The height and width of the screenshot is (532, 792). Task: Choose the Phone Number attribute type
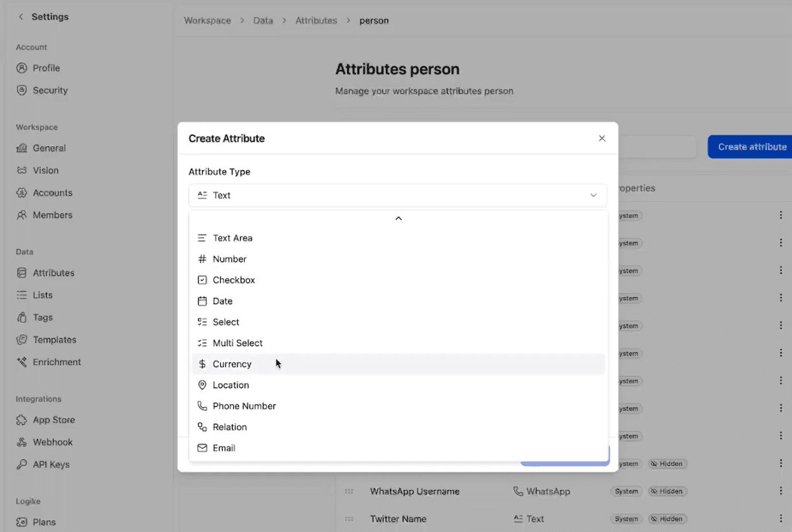244,406
